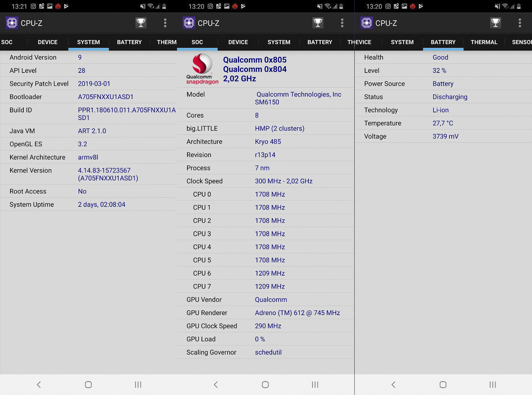
Task: Select the SYSTEM tab on the SoC screen
Action: (279, 42)
